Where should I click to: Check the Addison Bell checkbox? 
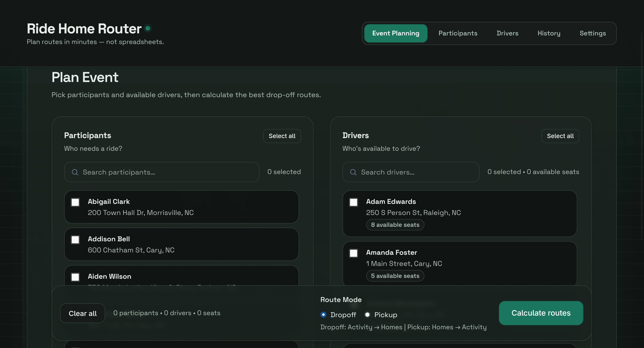[x=75, y=240]
